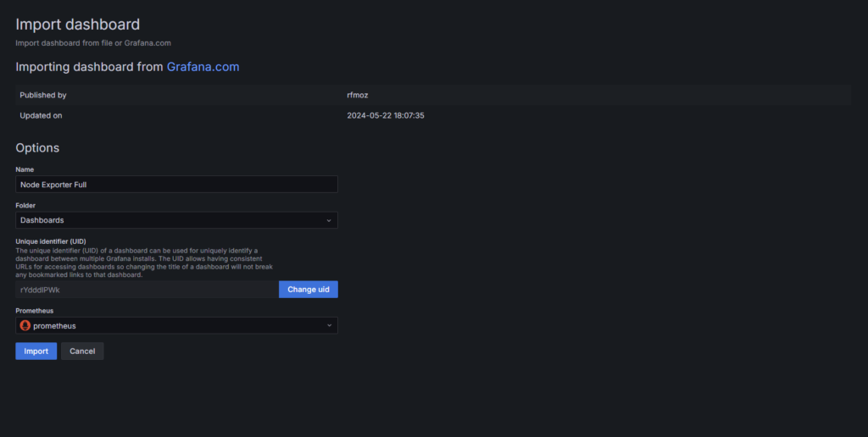Click the Options section heading
The height and width of the screenshot is (437, 868).
click(37, 147)
